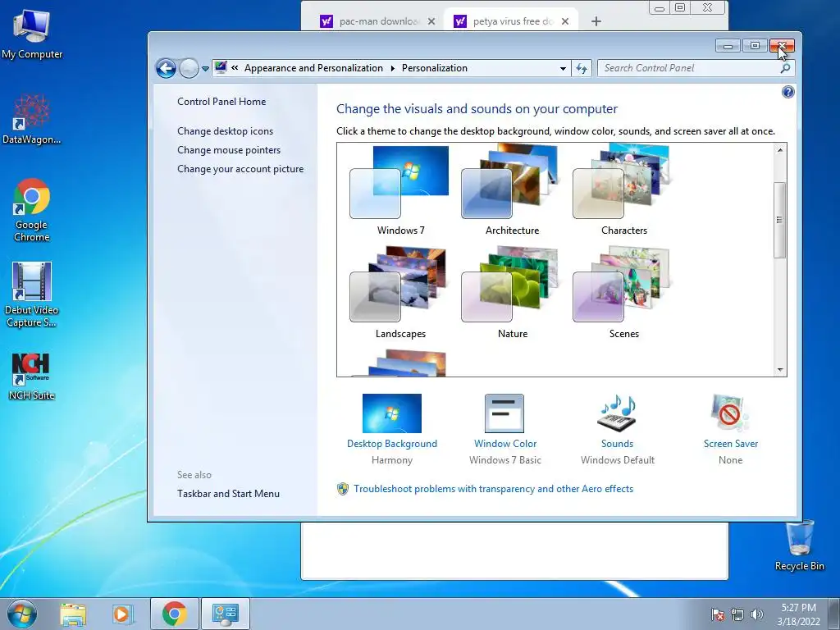Apply the Characters theme
This screenshot has width=840, height=630.
(623, 190)
